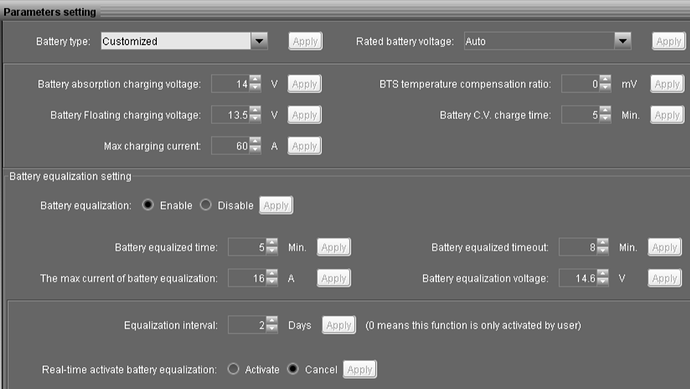Apply Battery equalization voltage
The height and width of the screenshot is (389, 690).
coord(664,278)
